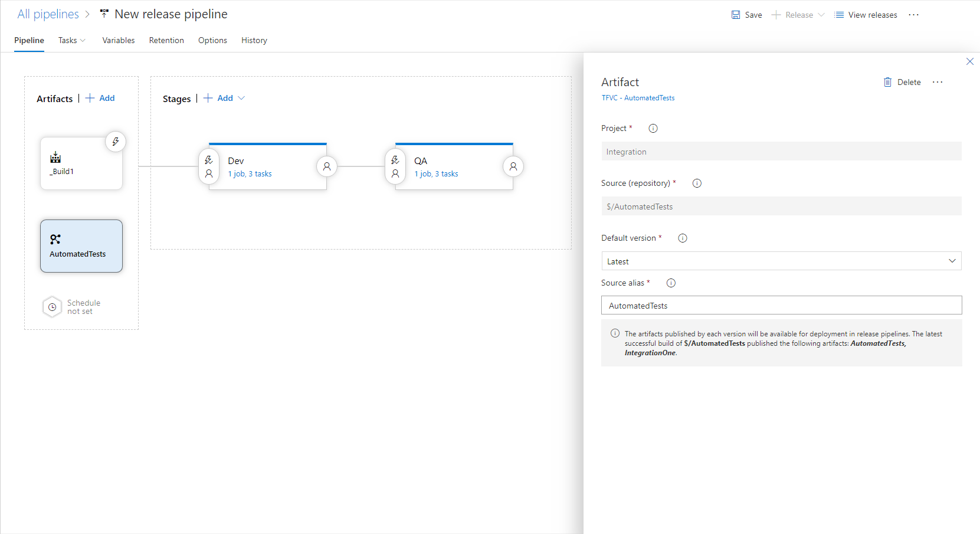The image size is (980, 534).
Task: Open the info tooltip beside Source alias
Action: 670,283
